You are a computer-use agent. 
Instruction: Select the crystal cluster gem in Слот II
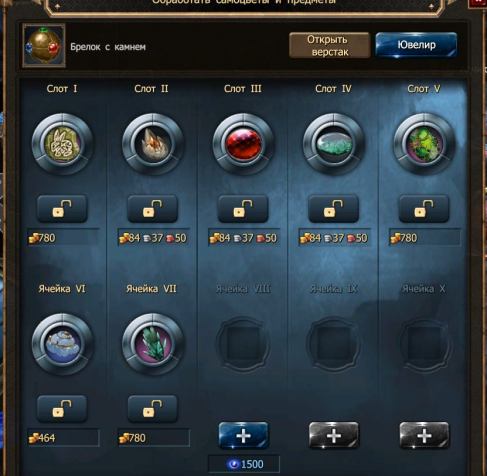(x=153, y=144)
